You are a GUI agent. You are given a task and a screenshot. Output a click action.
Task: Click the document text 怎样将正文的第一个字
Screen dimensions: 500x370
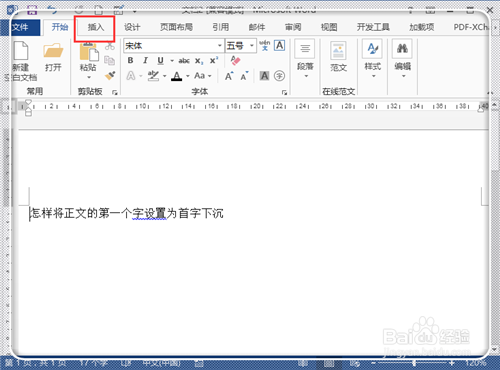point(86,213)
